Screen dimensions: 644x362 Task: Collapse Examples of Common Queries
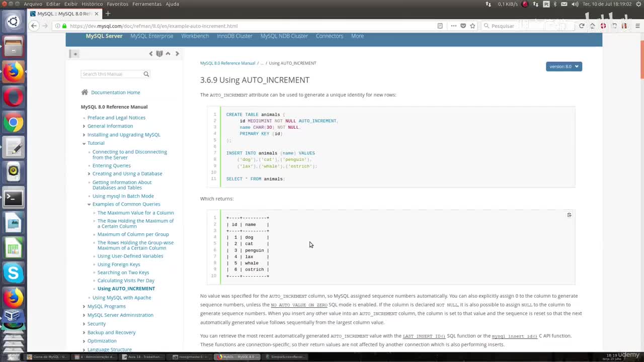(x=89, y=204)
